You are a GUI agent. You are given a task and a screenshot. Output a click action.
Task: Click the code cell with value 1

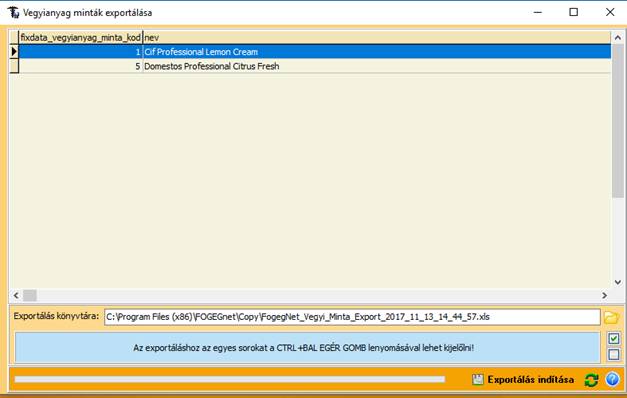[x=81, y=52]
